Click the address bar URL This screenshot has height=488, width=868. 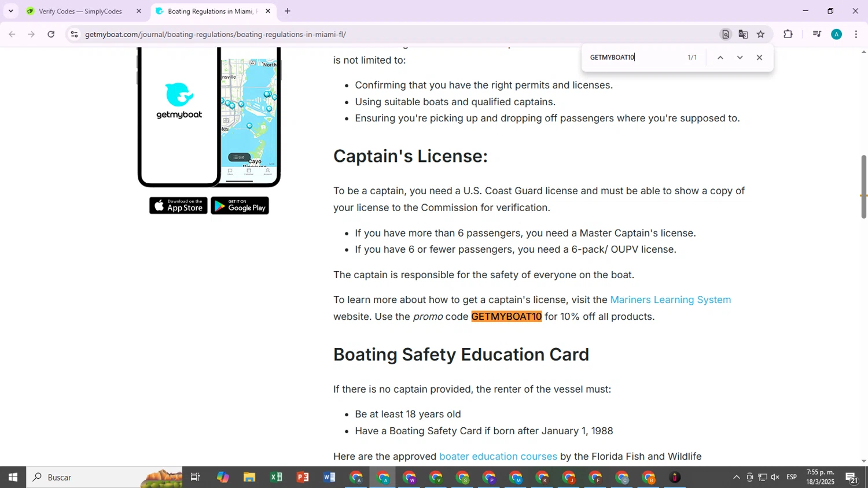(x=215, y=34)
